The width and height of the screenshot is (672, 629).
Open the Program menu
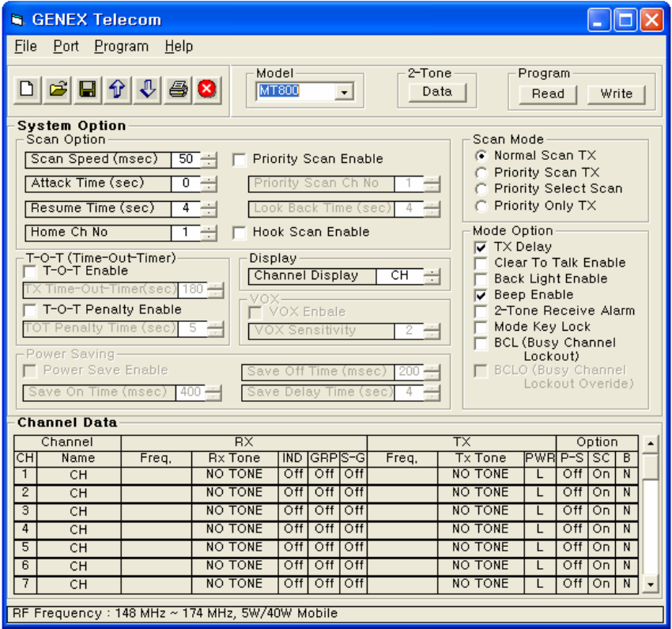pyautogui.click(x=121, y=47)
